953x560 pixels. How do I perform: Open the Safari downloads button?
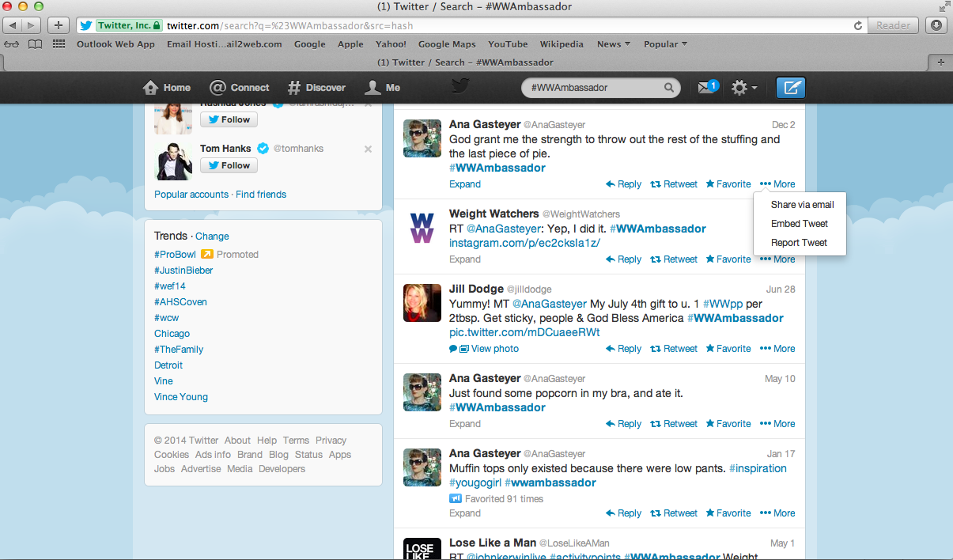(x=936, y=25)
